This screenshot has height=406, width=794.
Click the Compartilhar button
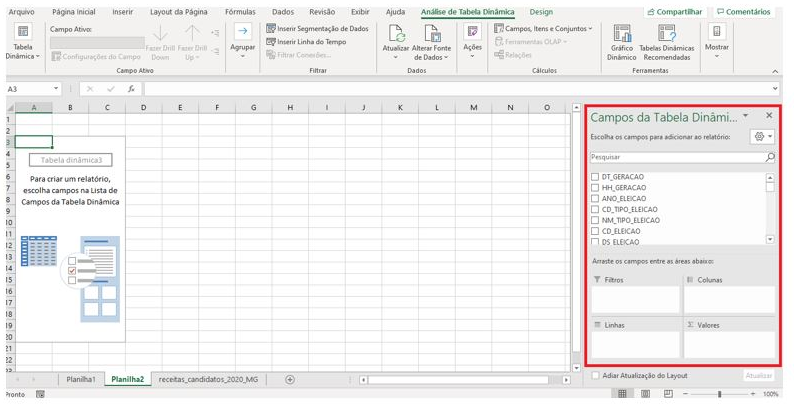[x=674, y=12]
